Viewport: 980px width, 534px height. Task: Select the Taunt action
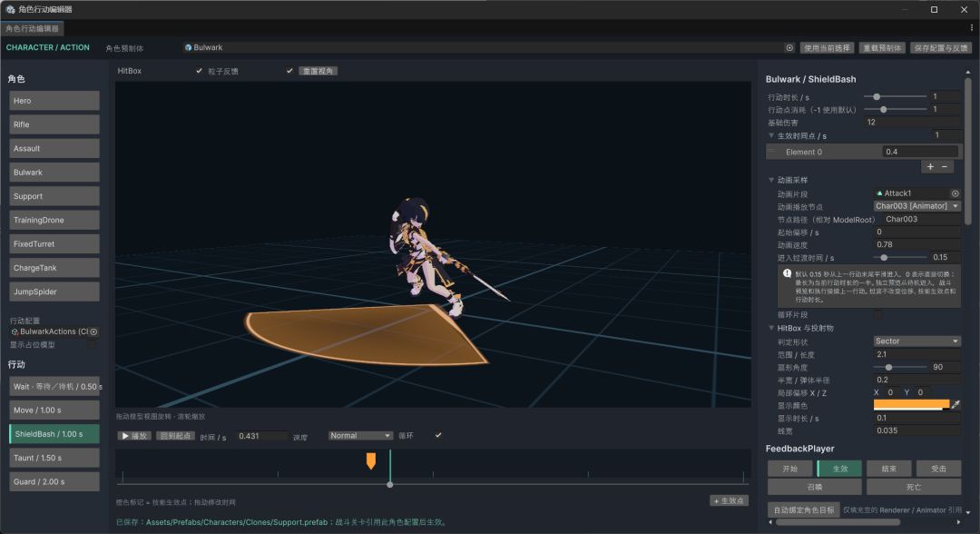pos(54,458)
